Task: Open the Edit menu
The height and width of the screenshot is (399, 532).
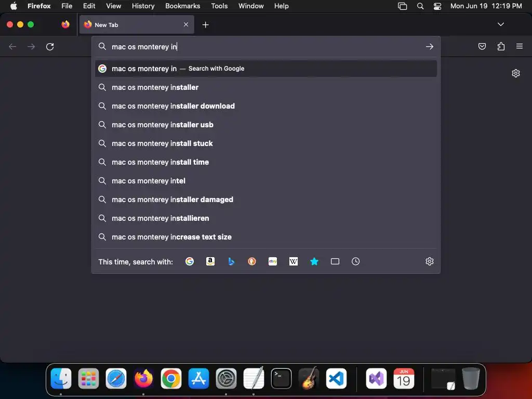Action: [89, 6]
